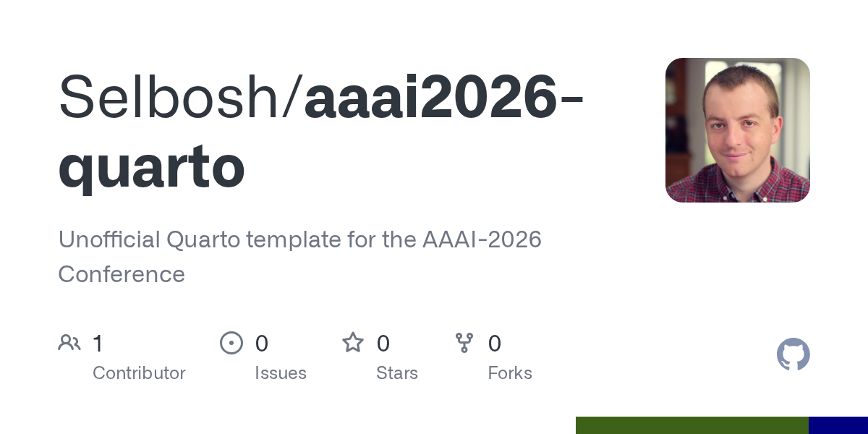The width and height of the screenshot is (868, 434).
Task: Click the Forks branch icon
Action: (464, 343)
